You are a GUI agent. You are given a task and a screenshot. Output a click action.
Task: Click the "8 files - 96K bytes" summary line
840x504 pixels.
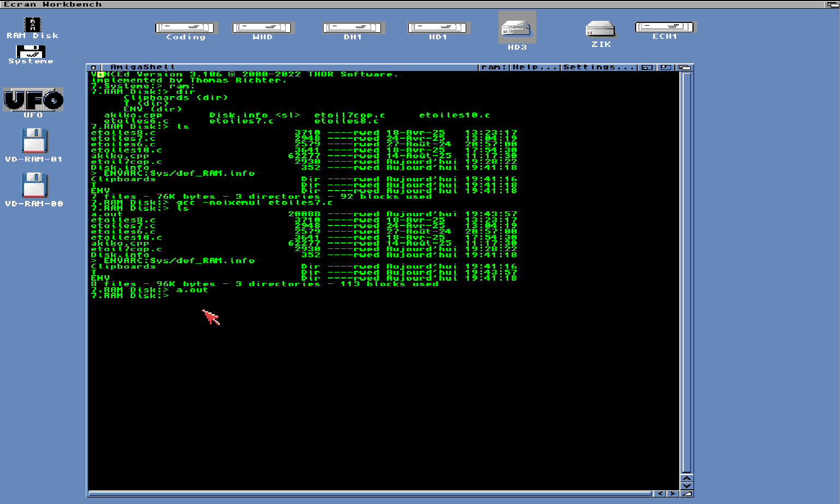click(x=265, y=284)
